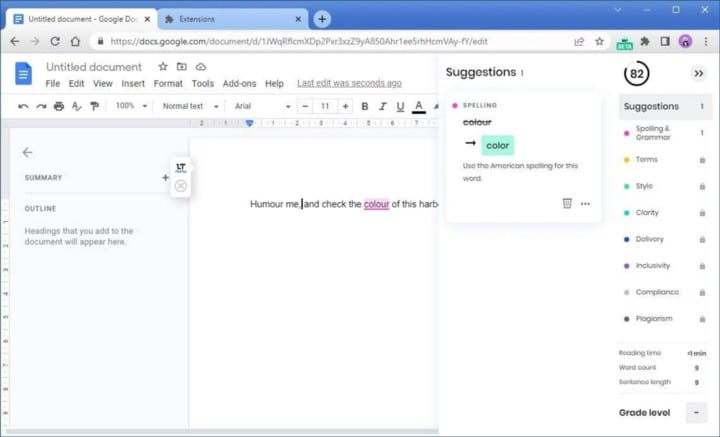The image size is (720, 437).
Task: Print the document with the printer icon
Action: (59, 106)
